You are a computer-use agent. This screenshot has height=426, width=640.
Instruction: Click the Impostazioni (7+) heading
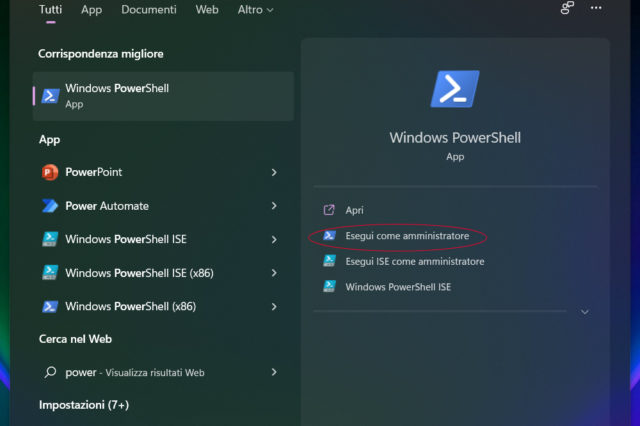[84, 405]
